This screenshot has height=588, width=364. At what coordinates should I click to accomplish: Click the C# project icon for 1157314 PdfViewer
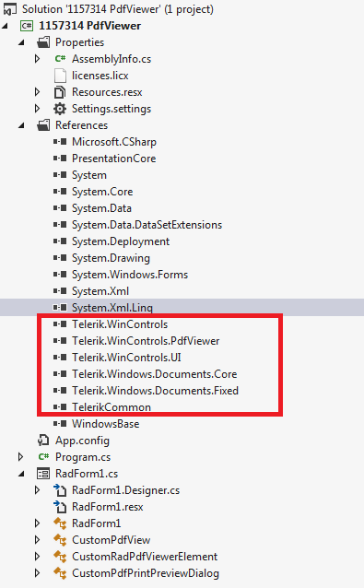point(27,26)
